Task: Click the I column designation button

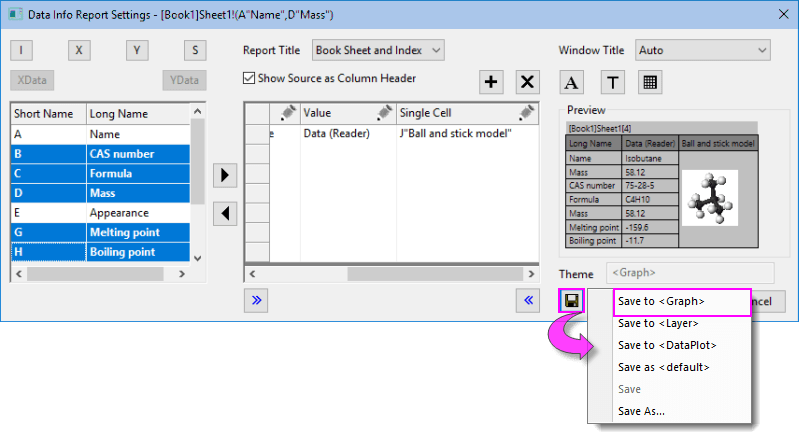Action: [x=21, y=50]
